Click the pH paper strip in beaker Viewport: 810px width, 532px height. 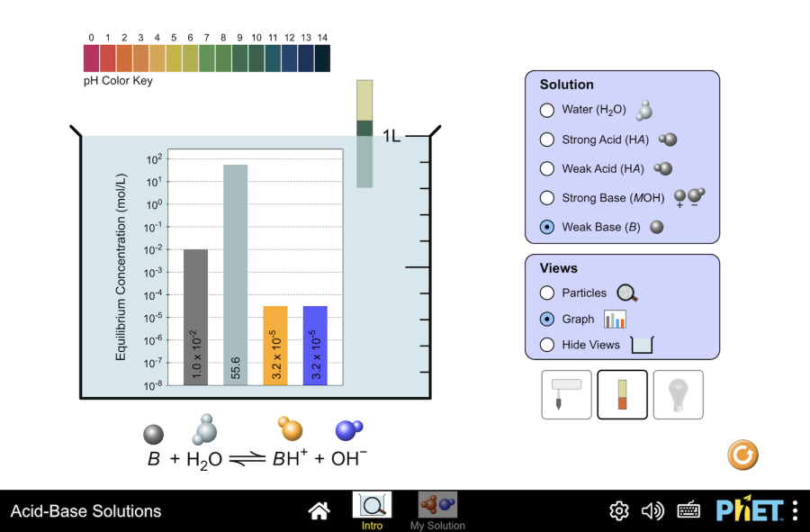[x=364, y=133]
